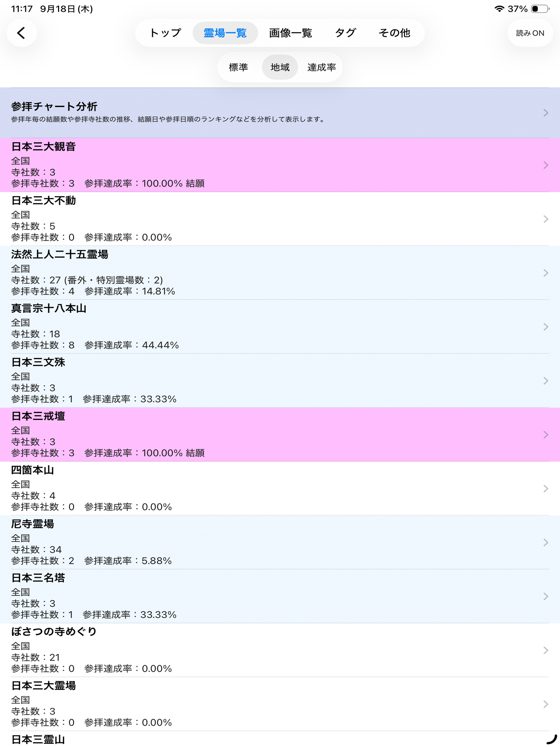
Task: Open the 日本三大霊場 entry
Action: pos(280,704)
